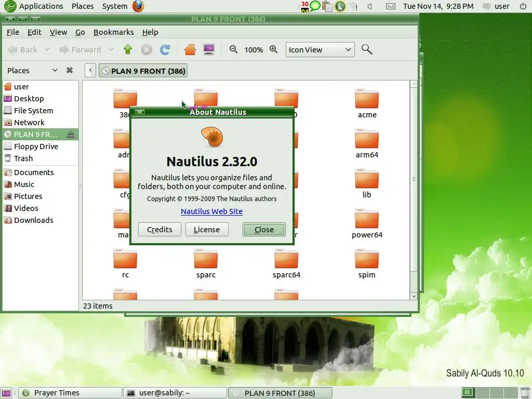This screenshot has height=399, width=532.
Task: Open the Go menu
Action: [80, 32]
